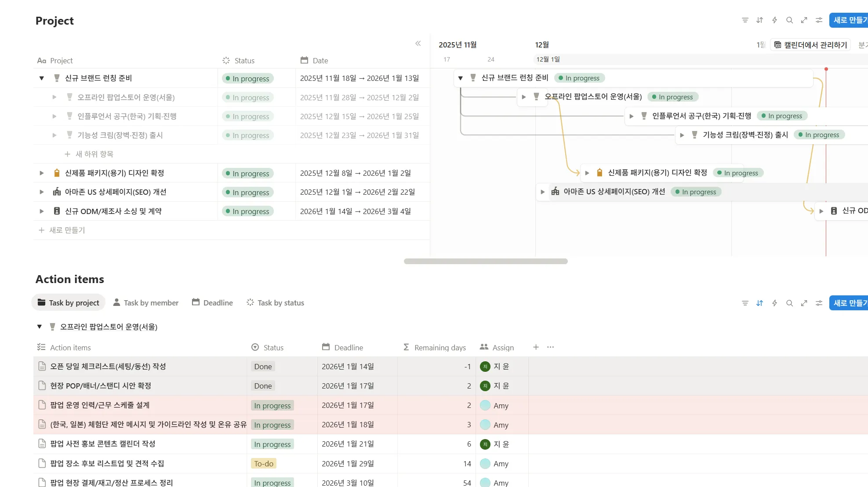868x487 pixels.
Task: Expand 신제품 패키지(용기) 디자인 확정 timeline item
Action: coord(587,173)
